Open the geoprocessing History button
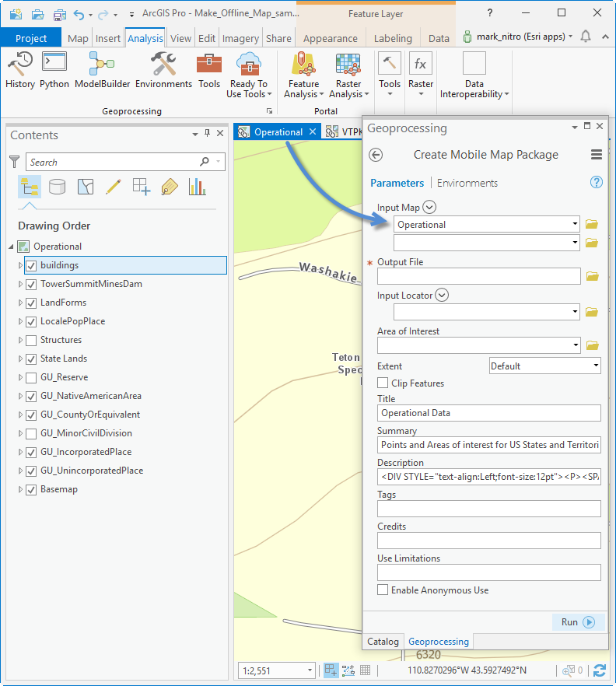 20,70
